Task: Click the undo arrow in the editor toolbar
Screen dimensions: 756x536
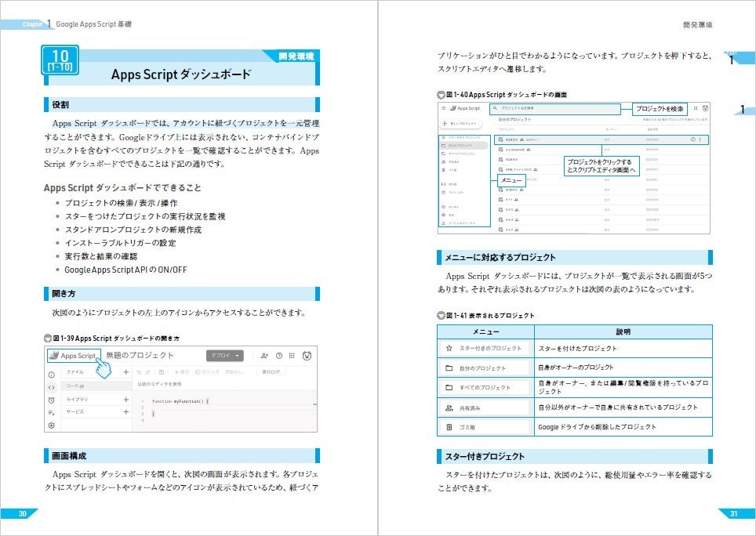Action: point(140,371)
